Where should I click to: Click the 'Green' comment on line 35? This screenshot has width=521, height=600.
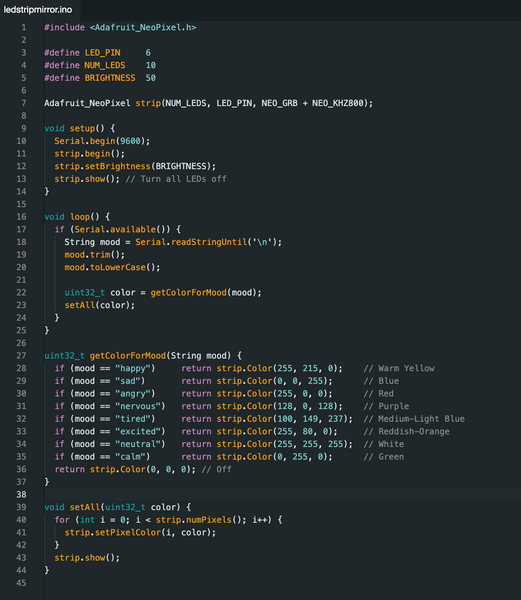coord(384,457)
